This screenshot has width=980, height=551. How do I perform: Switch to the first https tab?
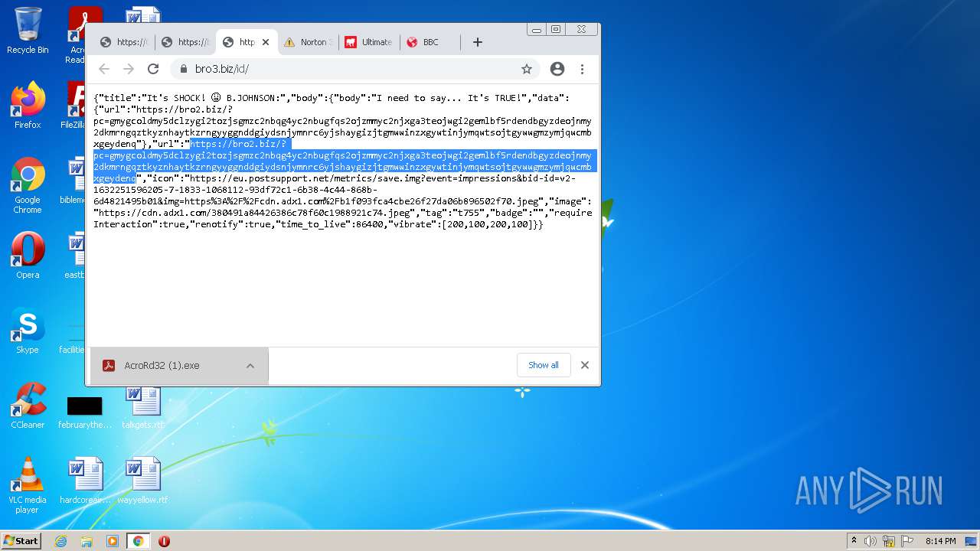click(x=124, y=42)
